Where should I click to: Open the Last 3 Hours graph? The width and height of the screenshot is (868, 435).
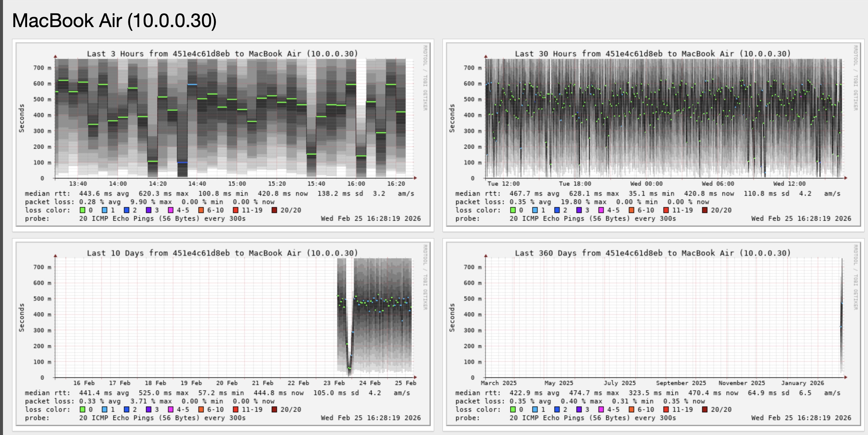(223, 118)
